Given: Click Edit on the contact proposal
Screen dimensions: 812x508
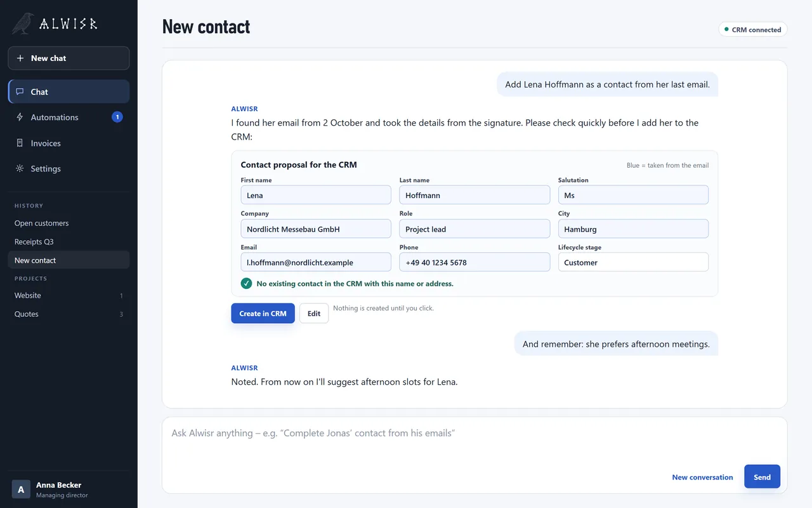Looking at the screenshot, I should (314, 313).
